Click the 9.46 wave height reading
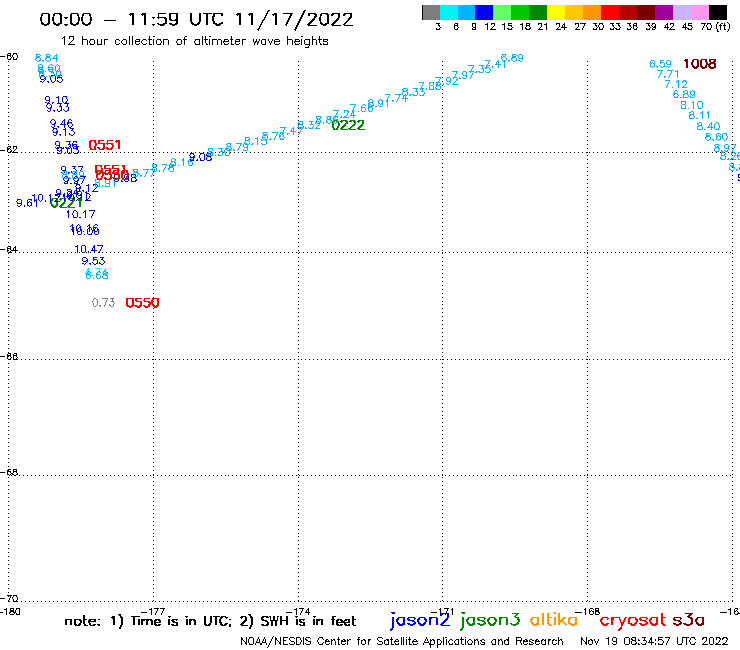740x650 pixels. pos(62,123)
